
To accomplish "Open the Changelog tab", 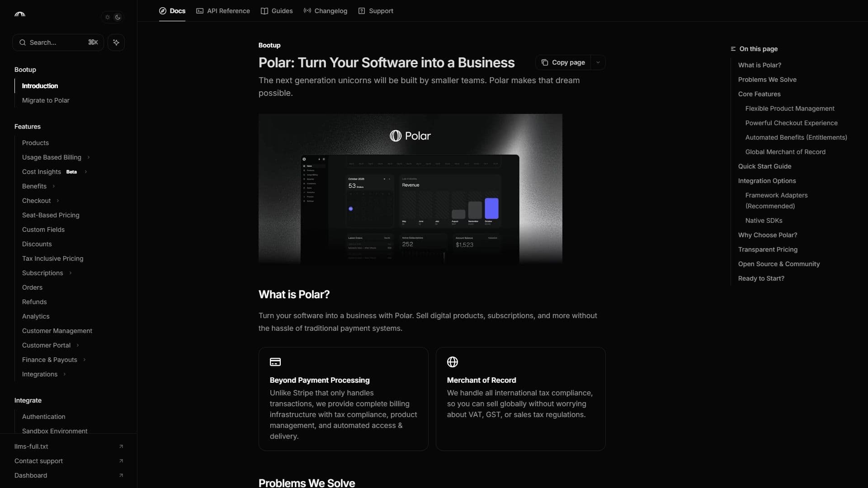I will coord(325,11).
